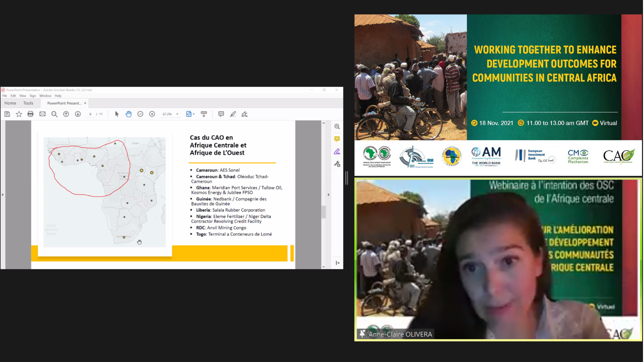Viewport: 644px width, 362px height.
Task: Click the divider handle between share and videos
Action: [347, 178]
